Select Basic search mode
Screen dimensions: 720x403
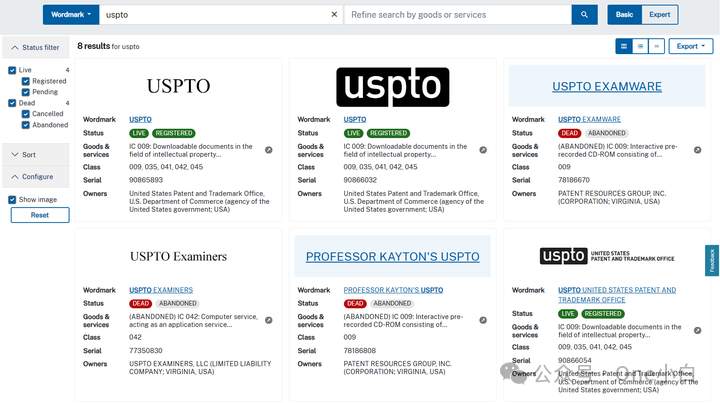click(624, 15)
